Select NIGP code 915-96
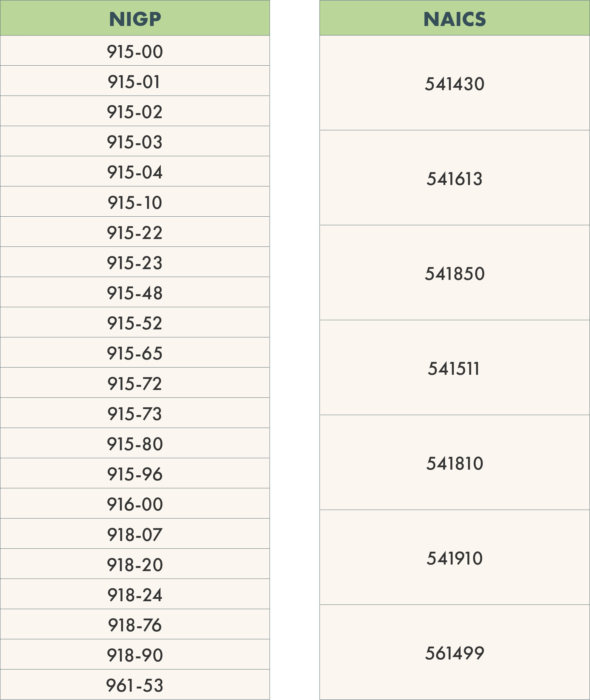The image size is (590, 700). pyautogui.click(x=135, y=474)
